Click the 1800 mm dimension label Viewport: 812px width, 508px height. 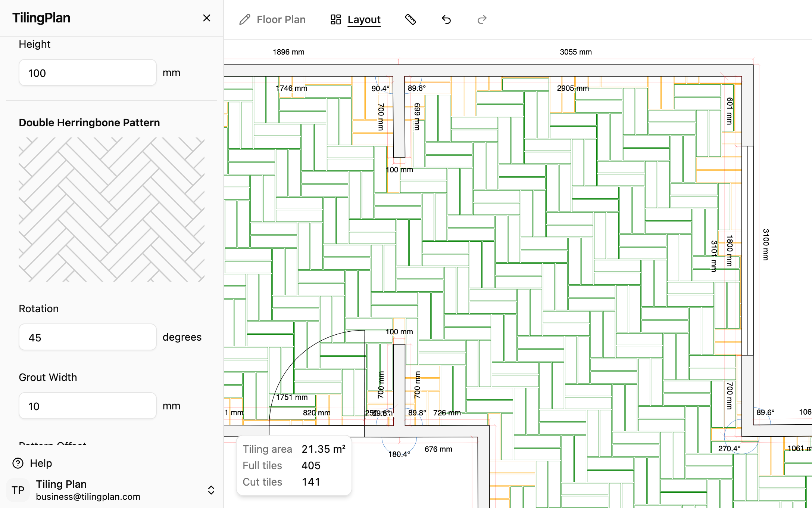[x=730, y=251]
